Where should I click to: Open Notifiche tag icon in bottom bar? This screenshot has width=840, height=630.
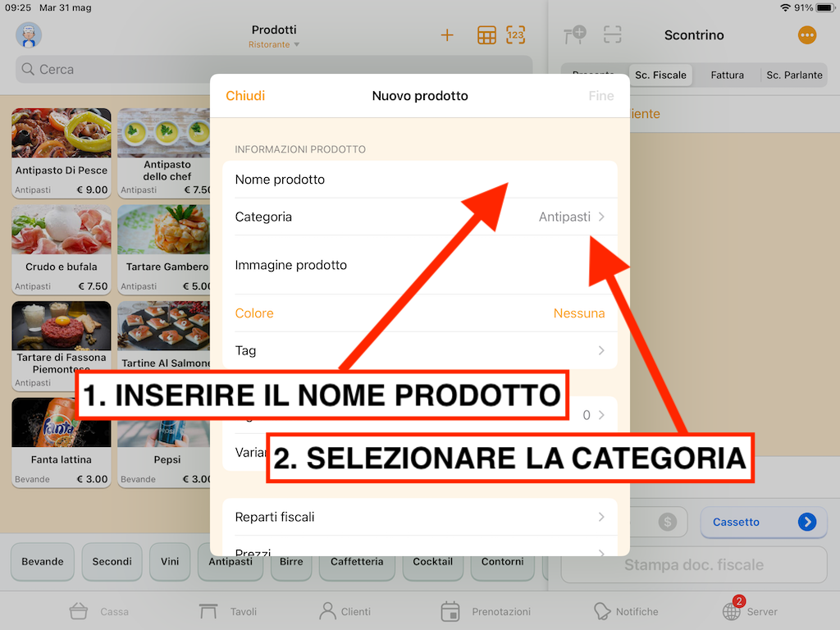tap(602, 611)
